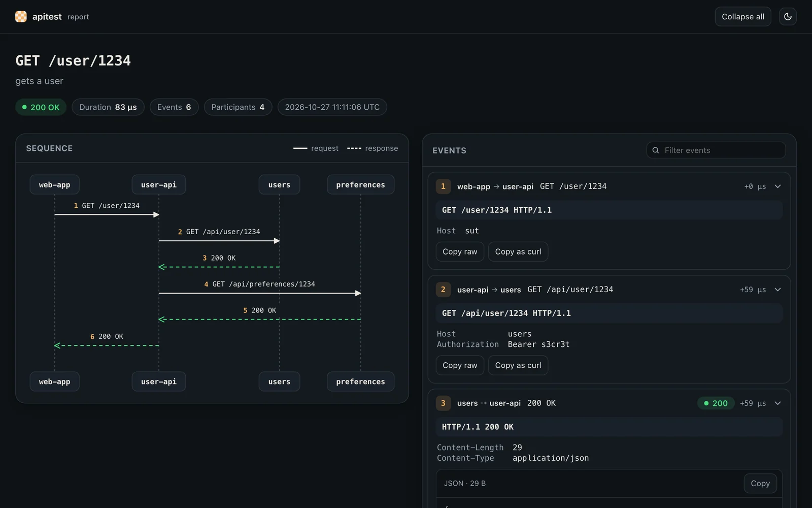Click the apitest checkered logo icon
This screenshot has height=508, width=812.
[21, 17]
